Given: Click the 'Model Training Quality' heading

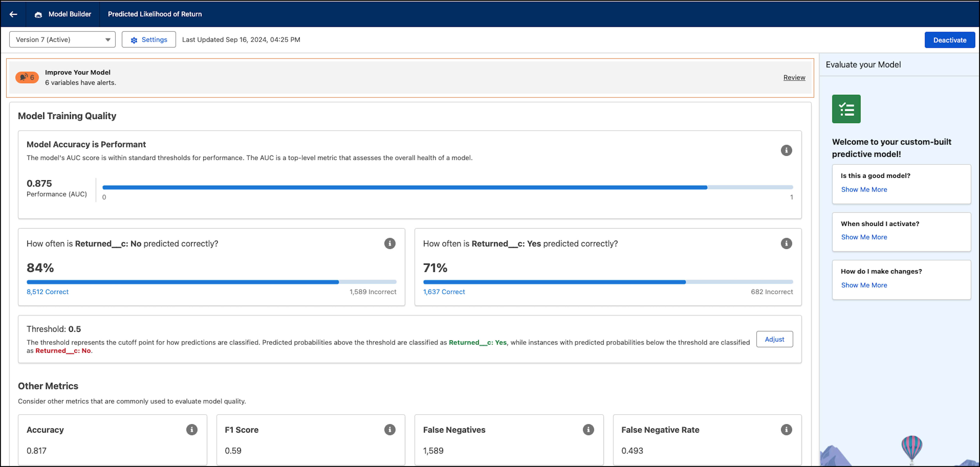Looking at the screenshot, I should (x=67, y=116).
